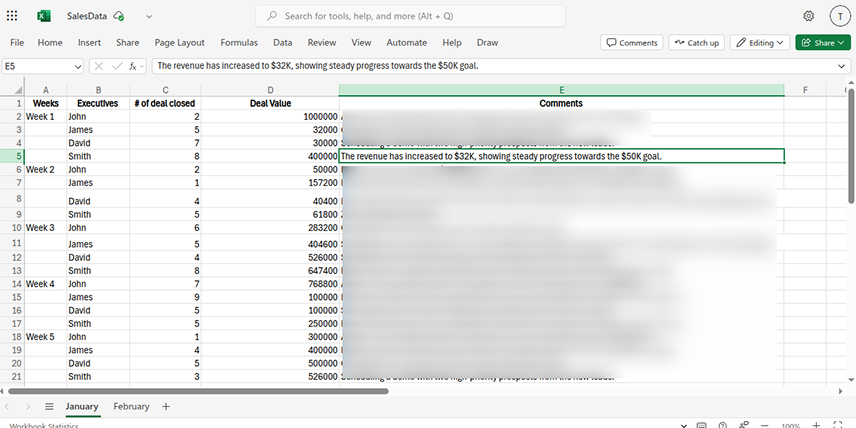Click the scroll down arrow on the vertical scrollbar
Screen dimensions: 856x428
[x=851, y=379]
